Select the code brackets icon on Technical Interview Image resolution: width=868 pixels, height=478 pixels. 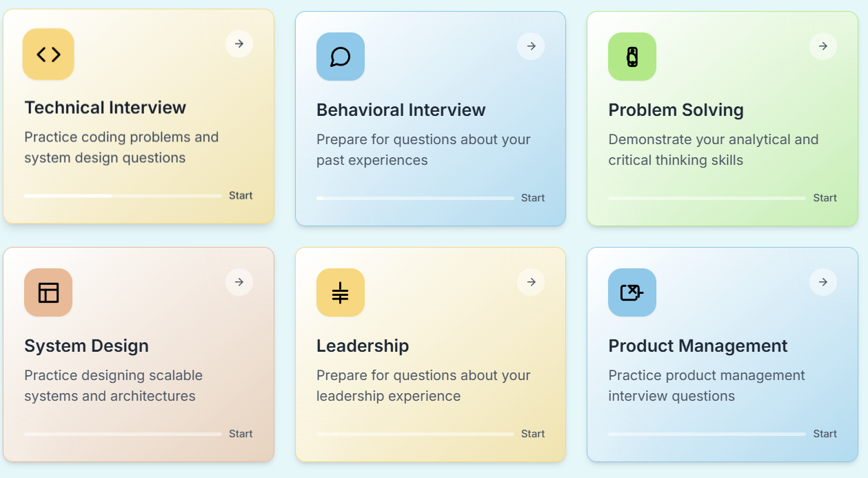click(x=48, y=54)
